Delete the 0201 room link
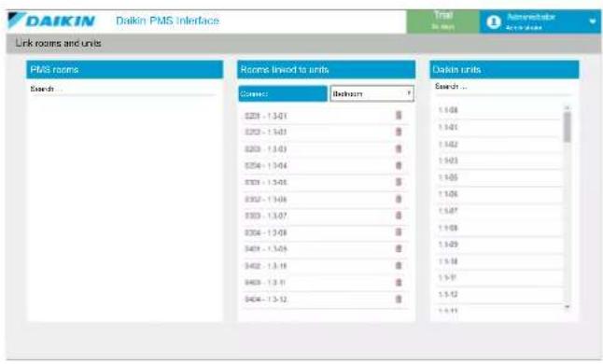The image size is (603, 364). click(399, 116)
